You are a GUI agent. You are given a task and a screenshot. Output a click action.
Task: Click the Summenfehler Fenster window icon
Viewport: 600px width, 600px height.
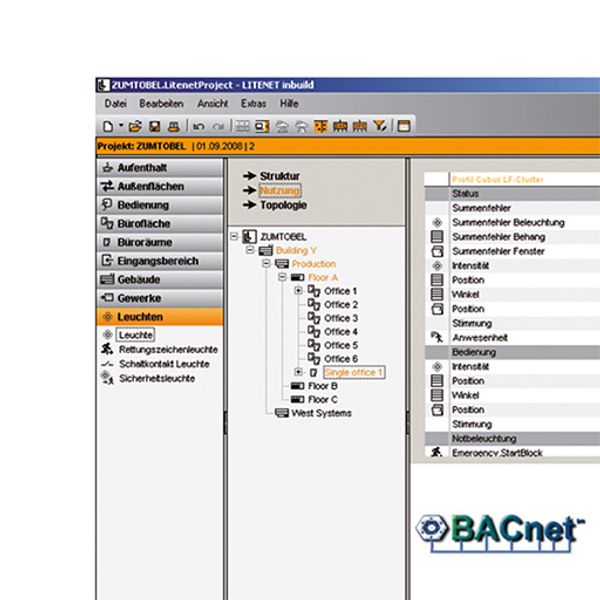tap(437, 251)
